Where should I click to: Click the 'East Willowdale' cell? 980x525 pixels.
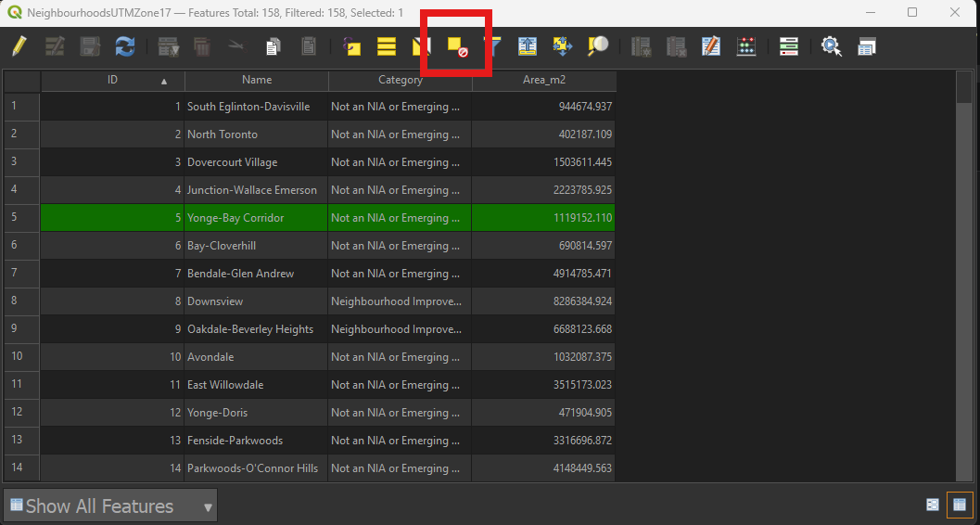256,384
